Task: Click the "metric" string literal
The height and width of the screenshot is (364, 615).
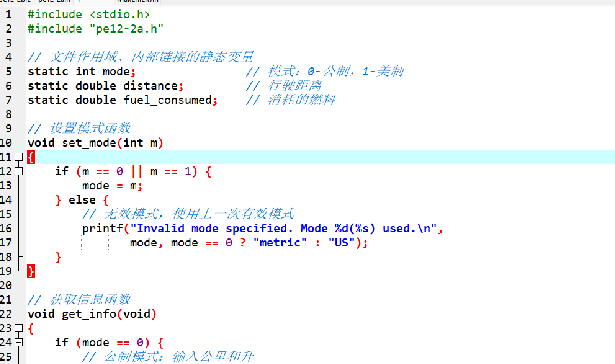Action: click(280, 243)
